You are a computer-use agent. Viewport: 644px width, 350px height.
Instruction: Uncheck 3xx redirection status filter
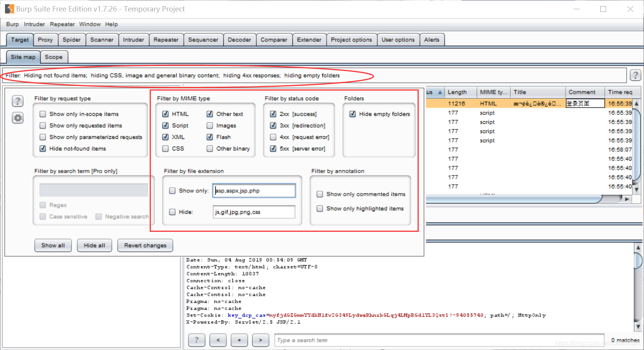273,125
